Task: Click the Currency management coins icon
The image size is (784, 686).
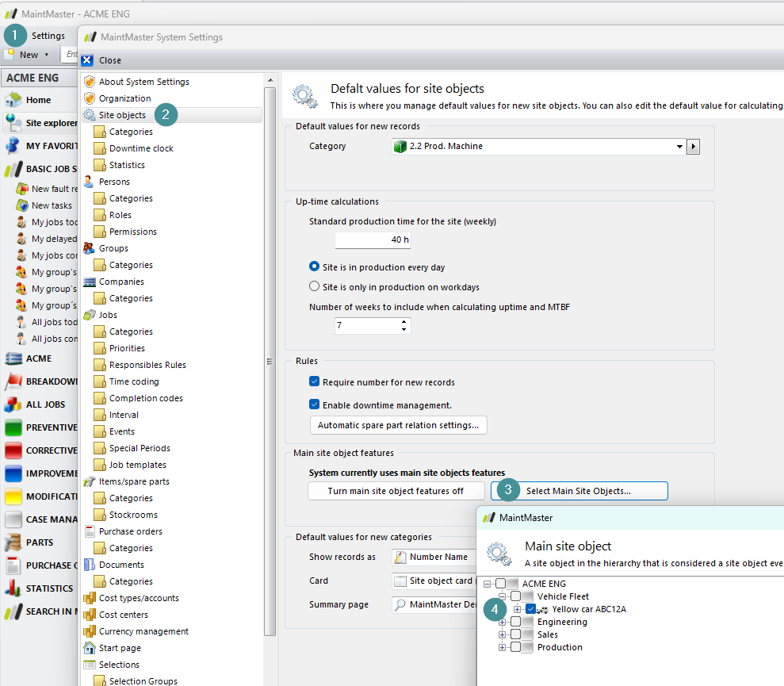Action: point(90,631)
